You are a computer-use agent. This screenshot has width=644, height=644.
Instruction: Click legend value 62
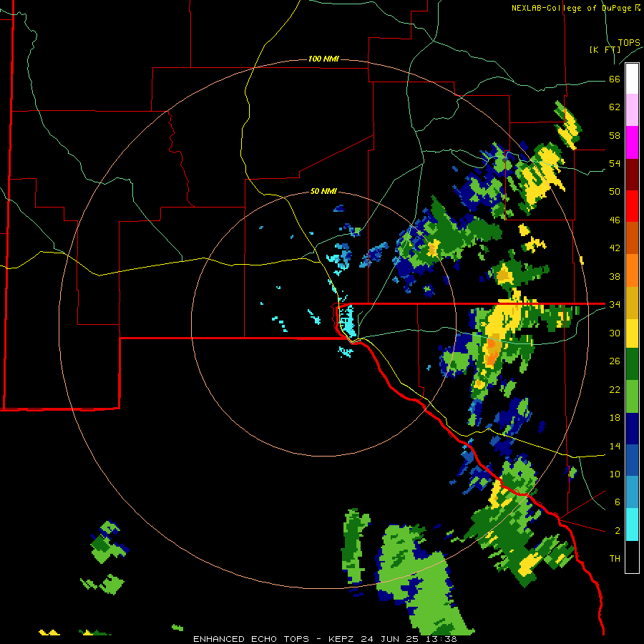click(615, 107)
